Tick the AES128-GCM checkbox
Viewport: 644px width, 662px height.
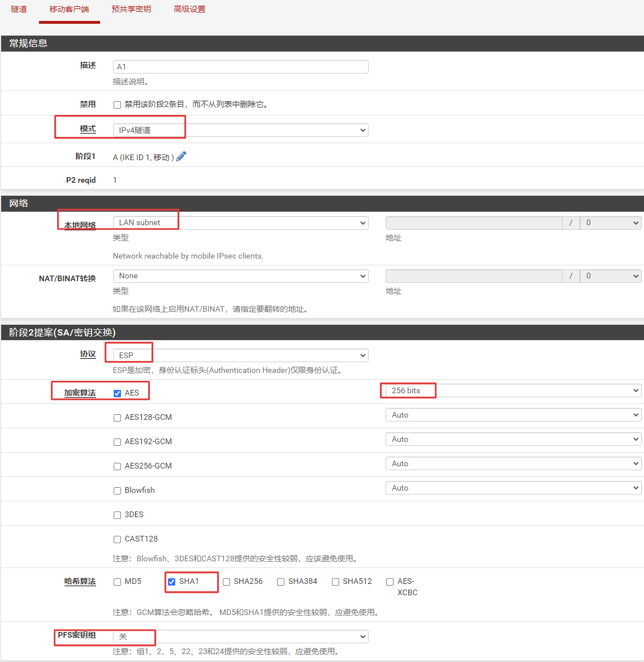point(117,418)
